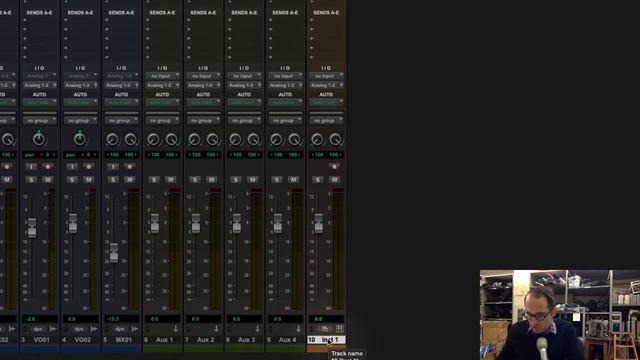Select the VO02 track name
This screenshot has width=640, height=360.
82,340
